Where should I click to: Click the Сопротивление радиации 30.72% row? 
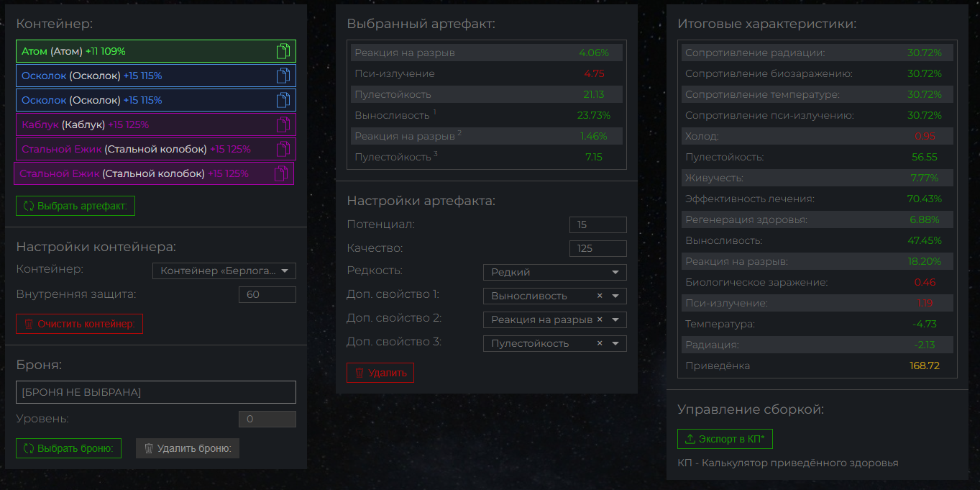click(x=818, y=53)
